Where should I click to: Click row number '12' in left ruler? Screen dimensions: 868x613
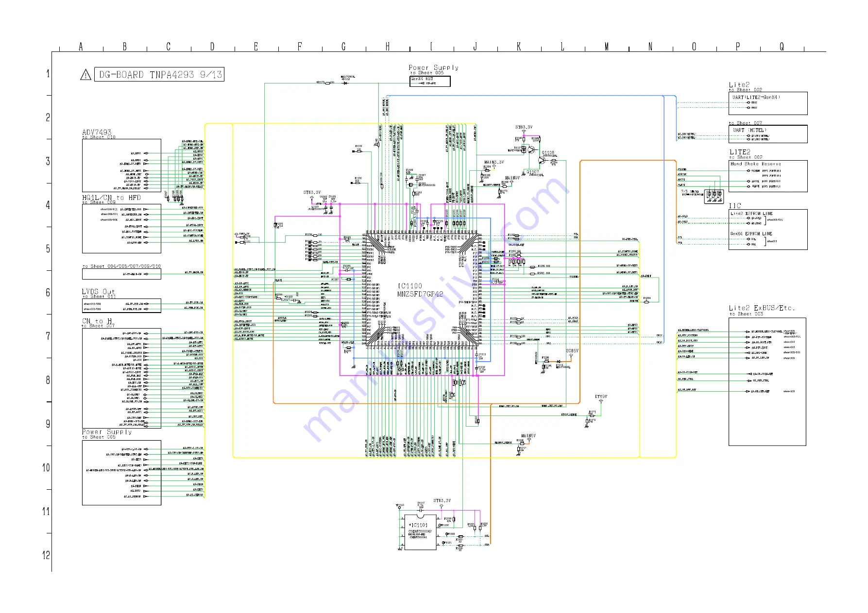tap(46, 555)
